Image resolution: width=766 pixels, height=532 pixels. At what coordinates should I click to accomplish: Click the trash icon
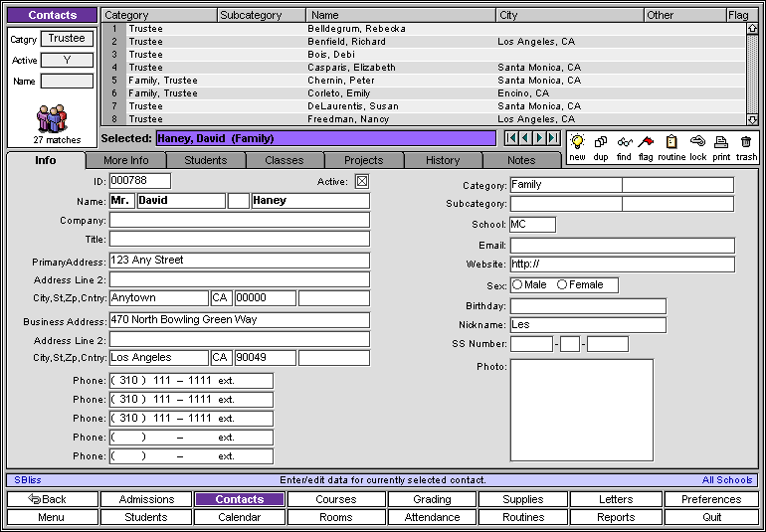[x=746, y=142]
